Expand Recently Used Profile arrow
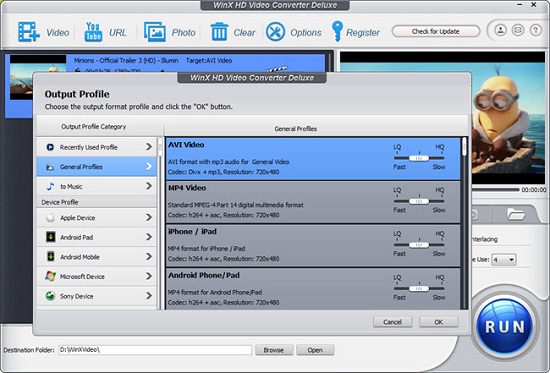 pyautogui.click(x=149, y=147)
